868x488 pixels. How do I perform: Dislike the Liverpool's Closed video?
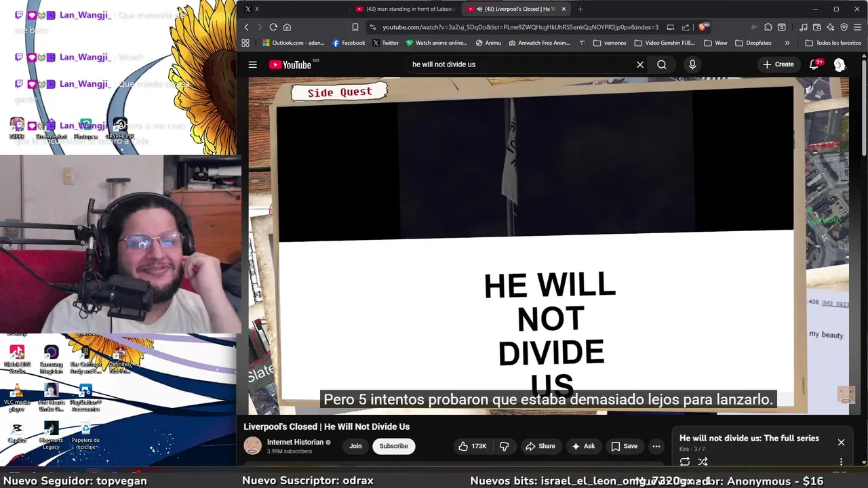[x=504, y=446]
